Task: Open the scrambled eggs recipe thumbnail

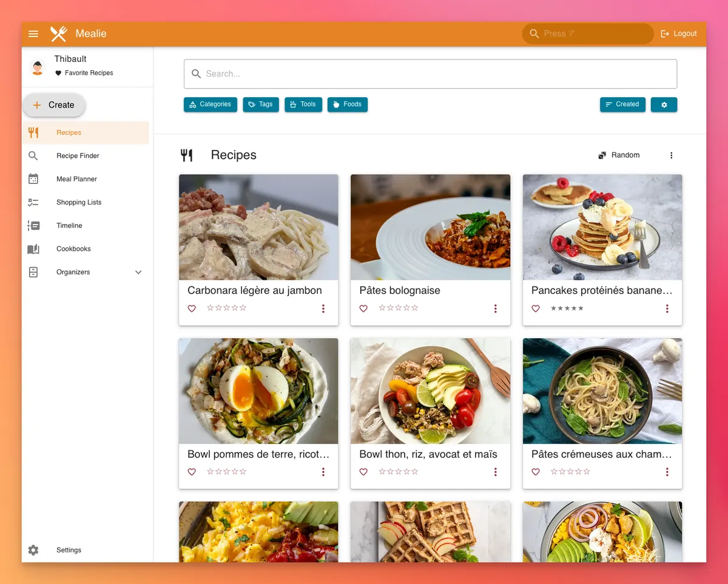Action: pyautogui.click(x=258, y=532)
